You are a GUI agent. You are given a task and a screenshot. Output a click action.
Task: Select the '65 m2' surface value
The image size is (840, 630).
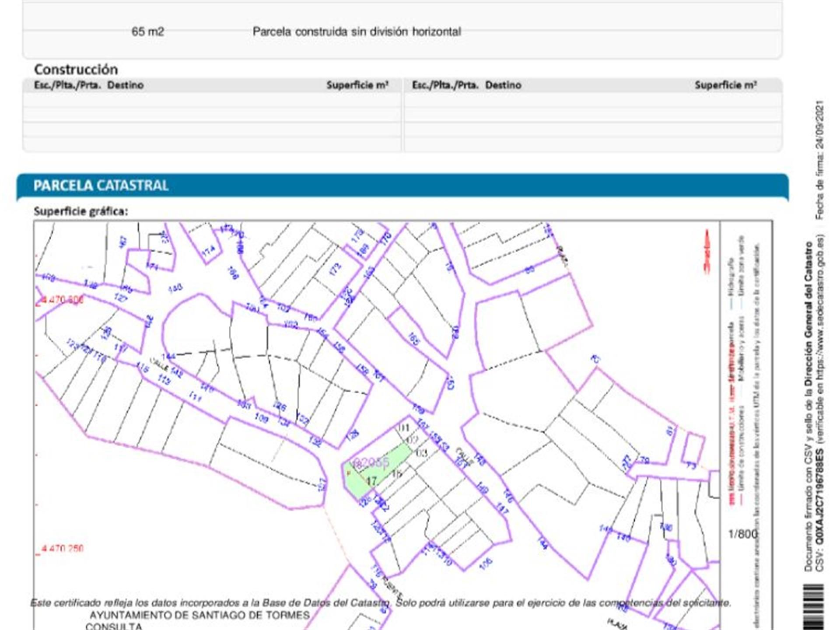click(x=148, y=32)
